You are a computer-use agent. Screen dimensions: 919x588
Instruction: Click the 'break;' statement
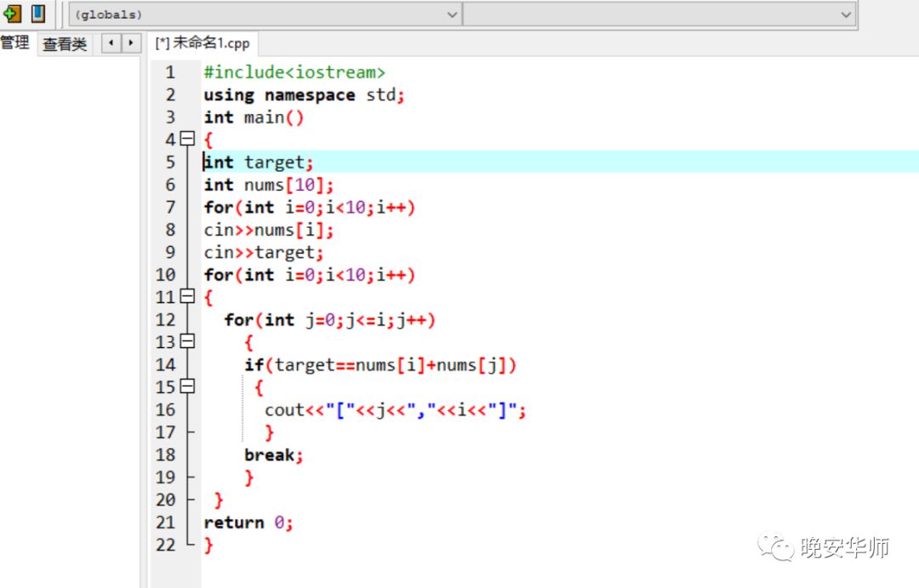coord(273,455)
